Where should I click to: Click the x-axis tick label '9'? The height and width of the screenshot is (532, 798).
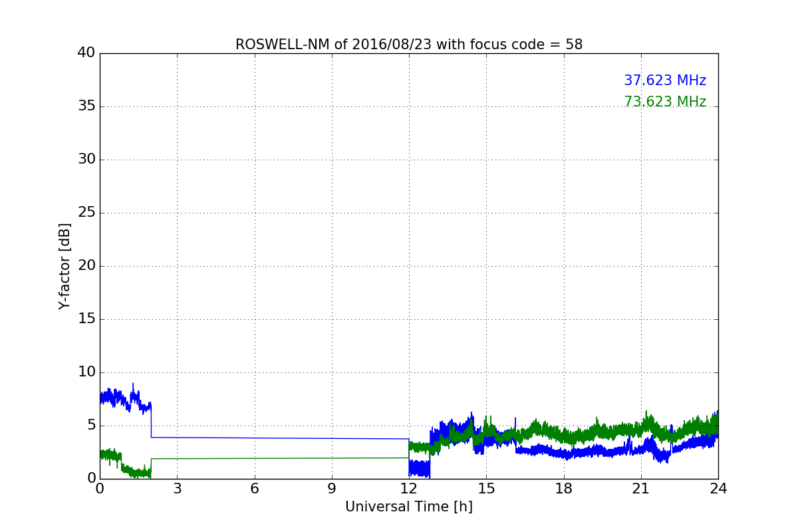click(x=332, y=489)
